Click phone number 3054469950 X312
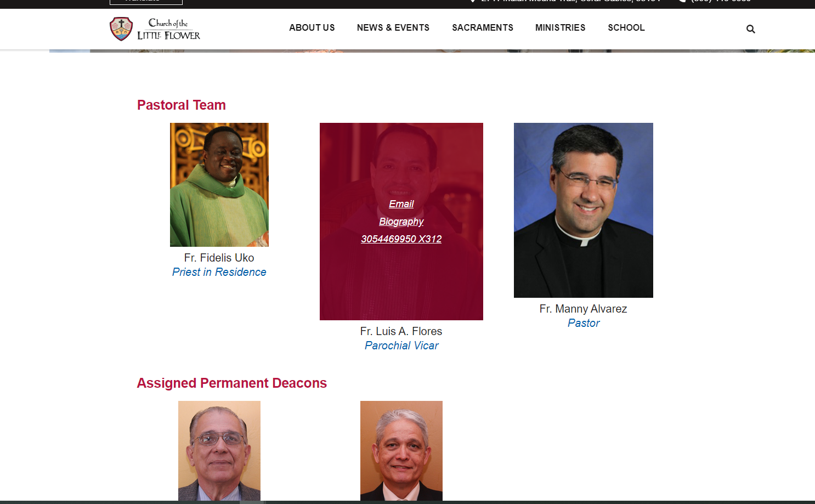The width and height of the screenshot is (815, 504). point(401,239)
